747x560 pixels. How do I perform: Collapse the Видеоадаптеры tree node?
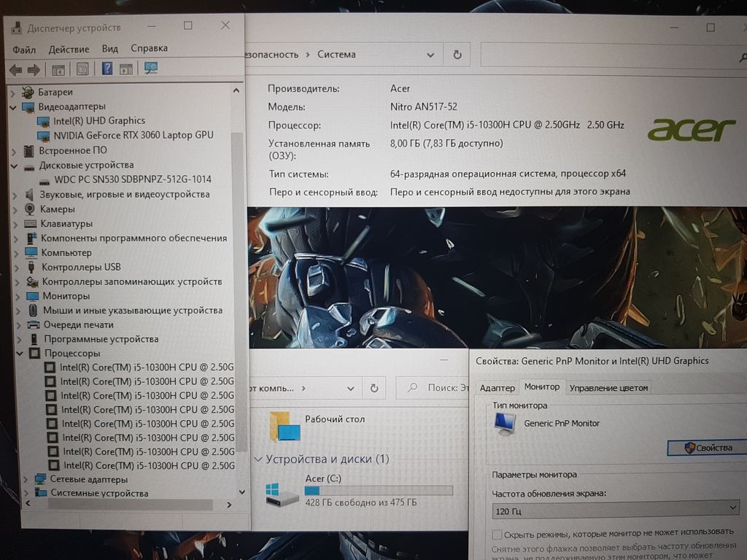pos(13,106)
